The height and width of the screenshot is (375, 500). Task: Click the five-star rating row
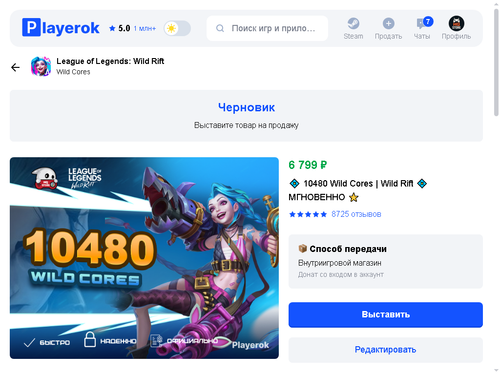pos(308,214)
